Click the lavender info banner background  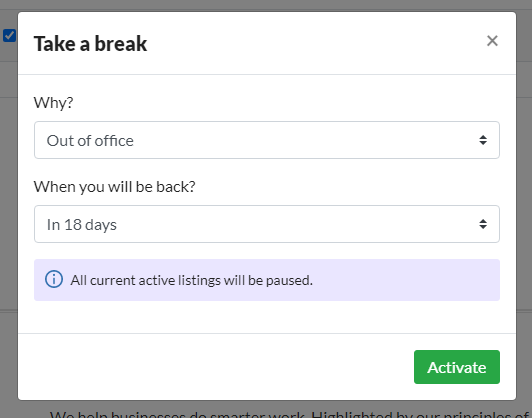click(x=407, y=280)
